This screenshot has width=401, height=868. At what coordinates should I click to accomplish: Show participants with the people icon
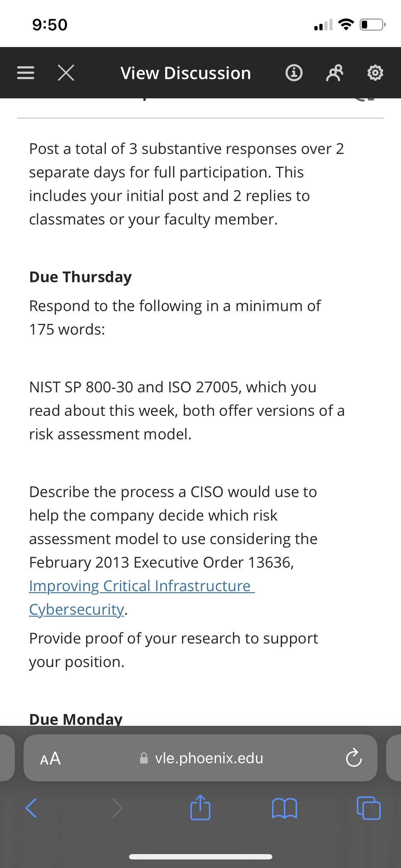point(335,73)
